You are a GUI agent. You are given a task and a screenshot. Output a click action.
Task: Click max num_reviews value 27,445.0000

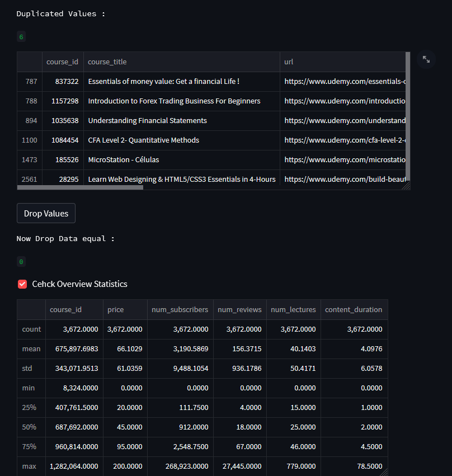[240, 466]
